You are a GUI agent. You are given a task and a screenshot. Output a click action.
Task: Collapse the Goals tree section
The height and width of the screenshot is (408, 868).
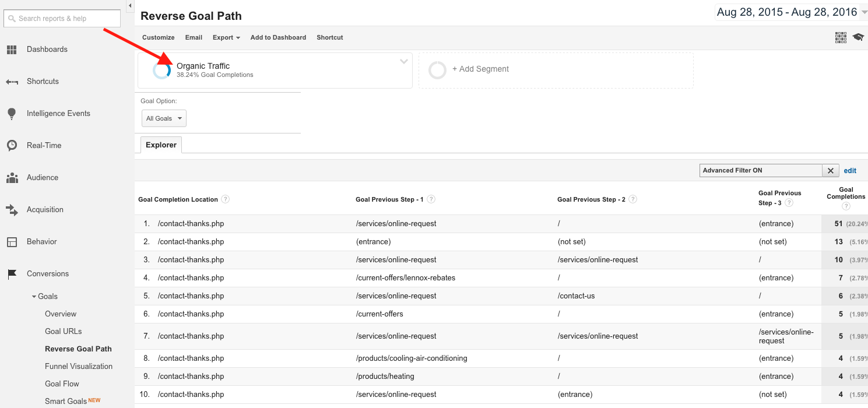(34, 297)
